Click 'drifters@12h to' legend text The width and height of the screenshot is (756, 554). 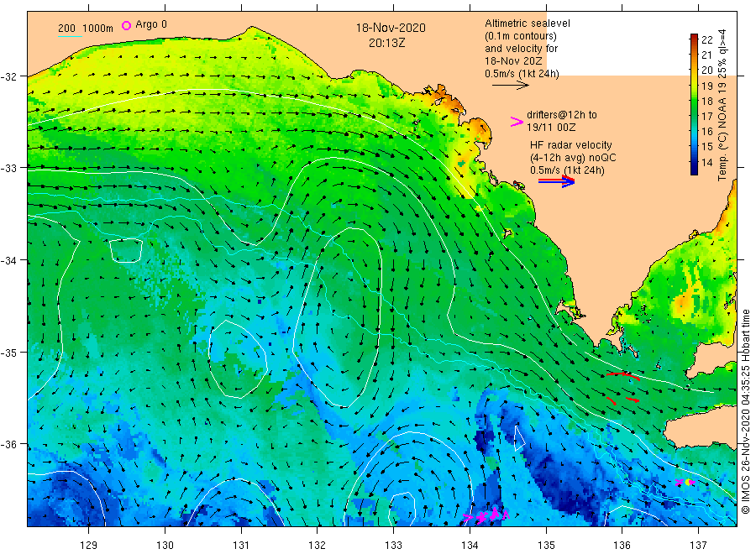click(562, 115)
